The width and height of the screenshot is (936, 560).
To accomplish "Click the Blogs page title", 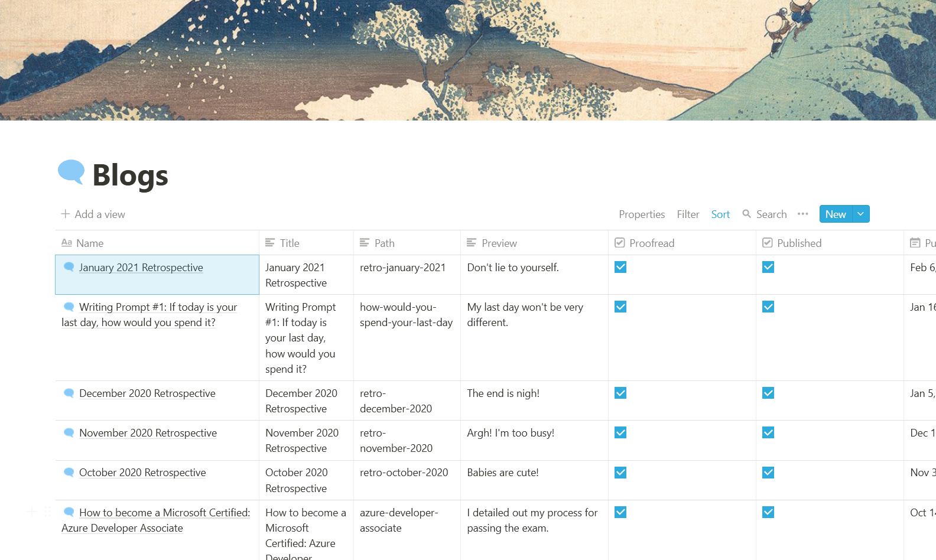I will (x=131, y=175).
